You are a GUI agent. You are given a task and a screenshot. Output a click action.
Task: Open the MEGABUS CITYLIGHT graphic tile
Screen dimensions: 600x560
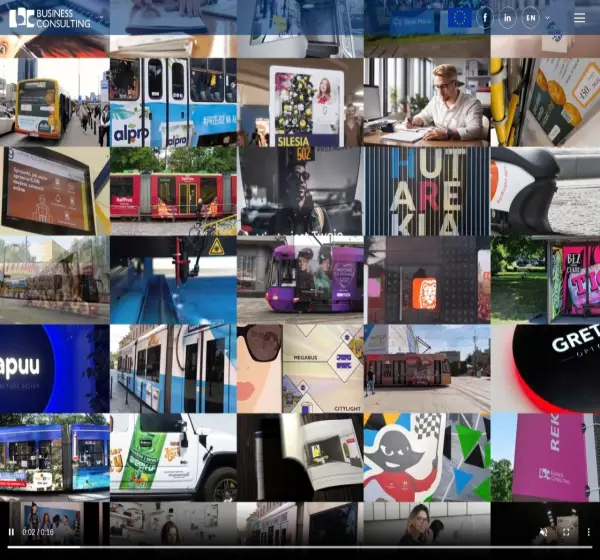tap(300, 369)
